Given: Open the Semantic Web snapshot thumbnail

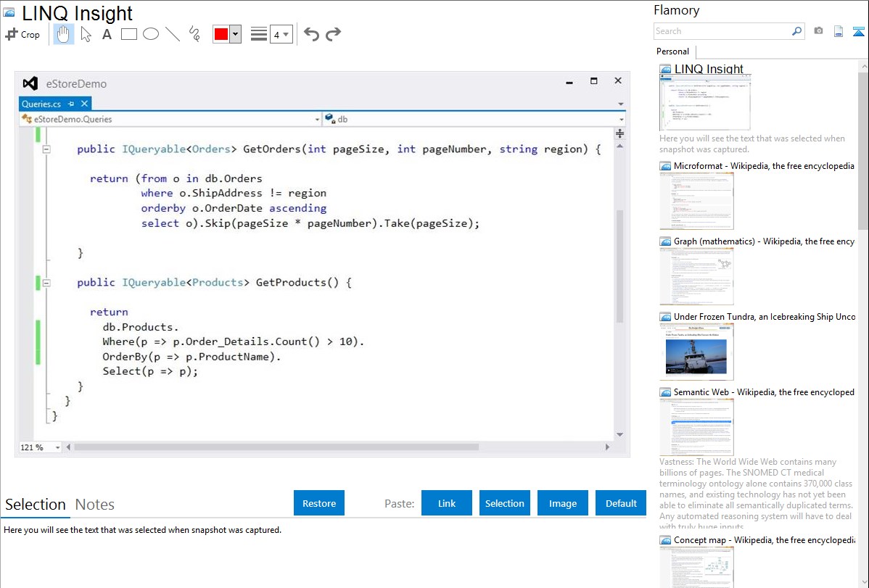Looking at the screenshot, I should (696, 426).
